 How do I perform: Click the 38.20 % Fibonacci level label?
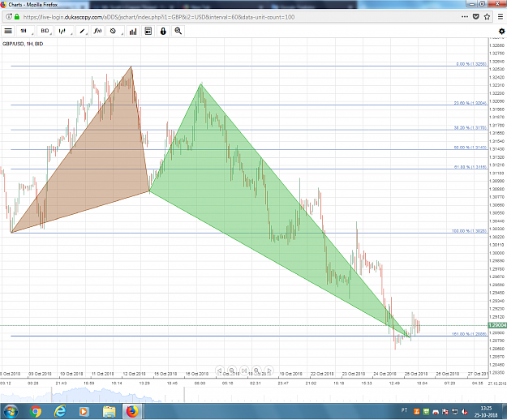point(470,128)
